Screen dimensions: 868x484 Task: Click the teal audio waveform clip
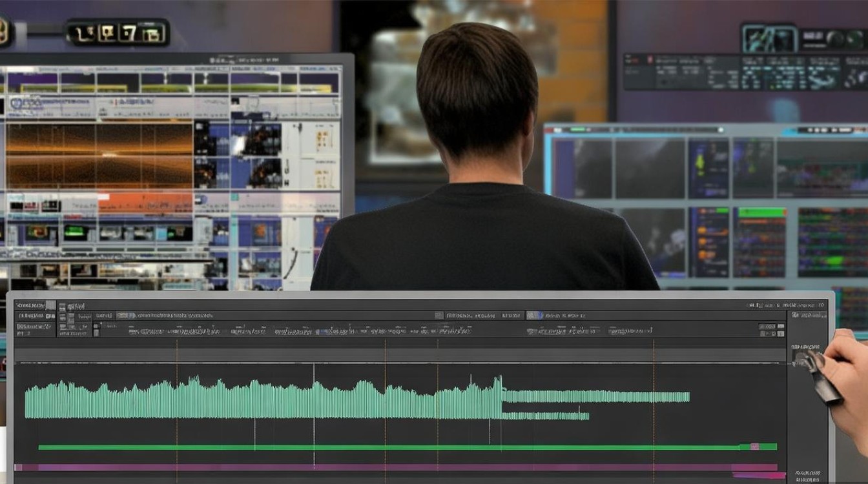point(258,401)
